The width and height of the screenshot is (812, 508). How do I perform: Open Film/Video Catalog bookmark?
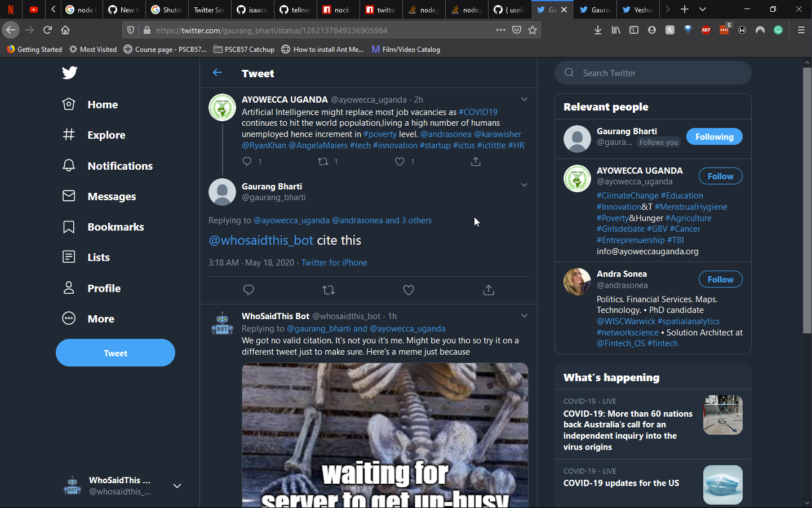[406, 49]
